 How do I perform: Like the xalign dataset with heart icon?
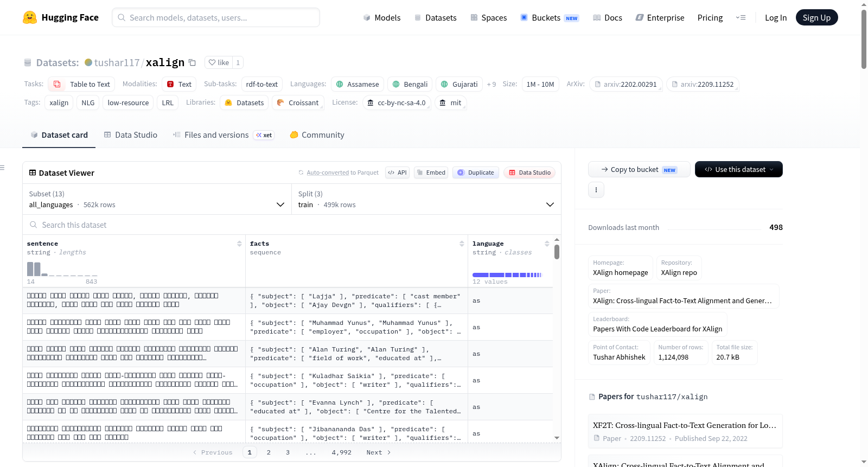click(219, 62)
